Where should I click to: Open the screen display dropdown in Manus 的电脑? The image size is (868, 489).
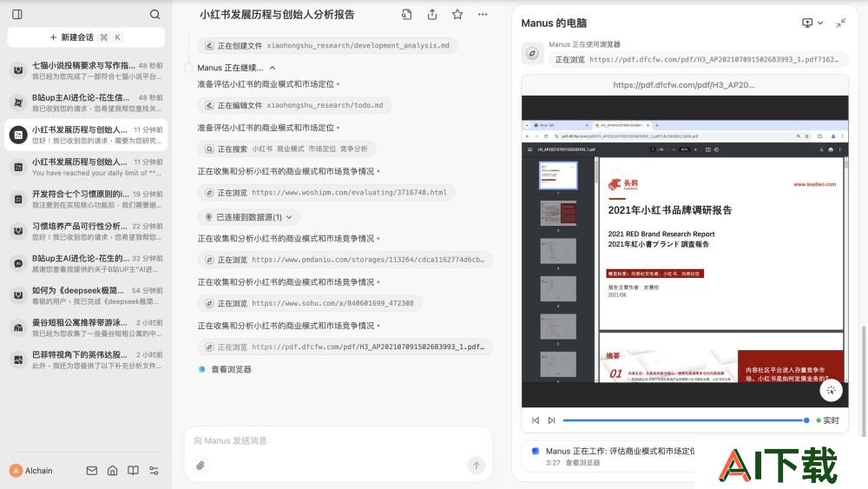click(812, 23)
